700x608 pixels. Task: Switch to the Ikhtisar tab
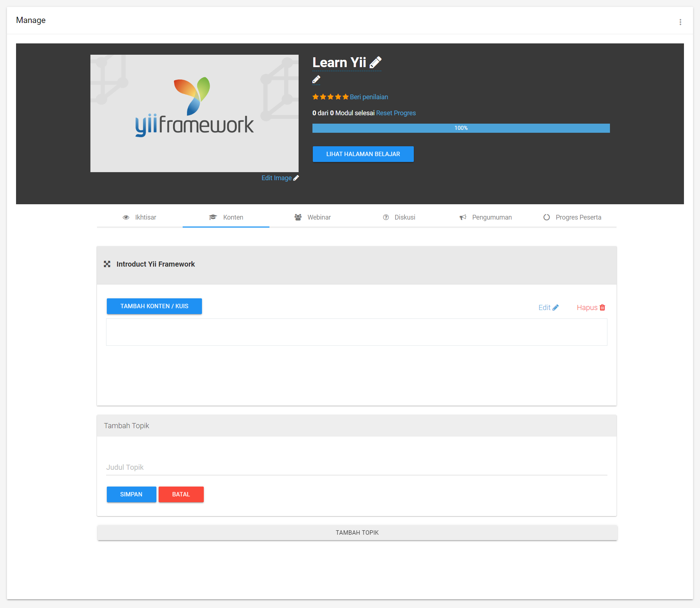(140, 217)
